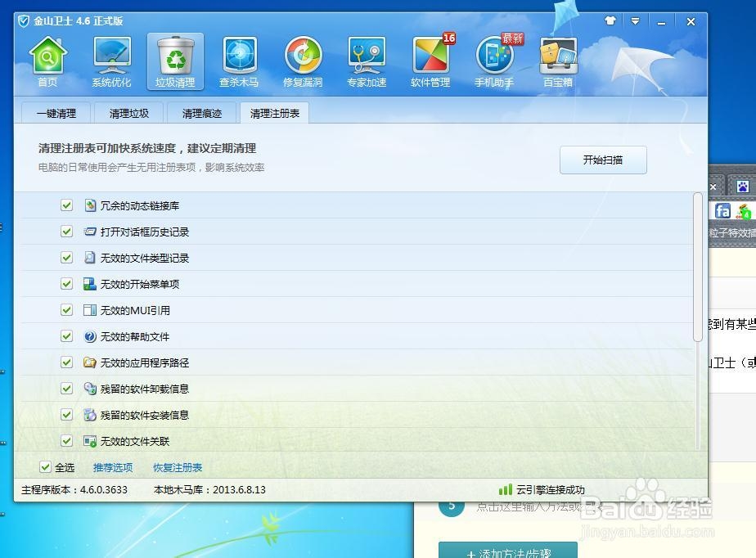Click the skin (shirt) icon in title bar
The image size is (756, 558).
pyautogui.click(x=610, y=20)
